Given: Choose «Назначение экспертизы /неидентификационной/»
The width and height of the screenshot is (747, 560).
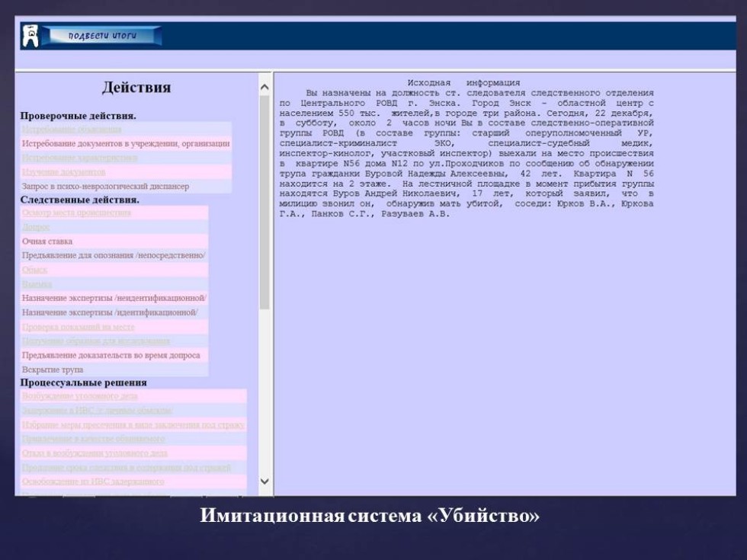Looking at the screenshot, I should click(114, 298).
